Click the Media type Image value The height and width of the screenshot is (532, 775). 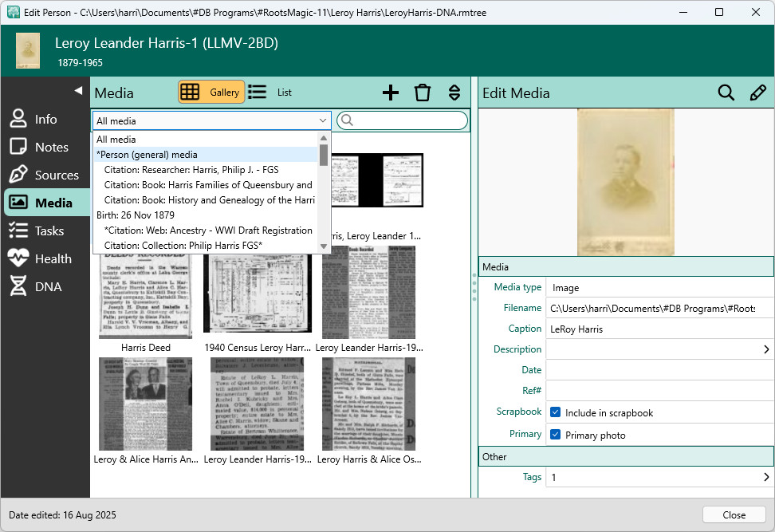tap(660, 287)
